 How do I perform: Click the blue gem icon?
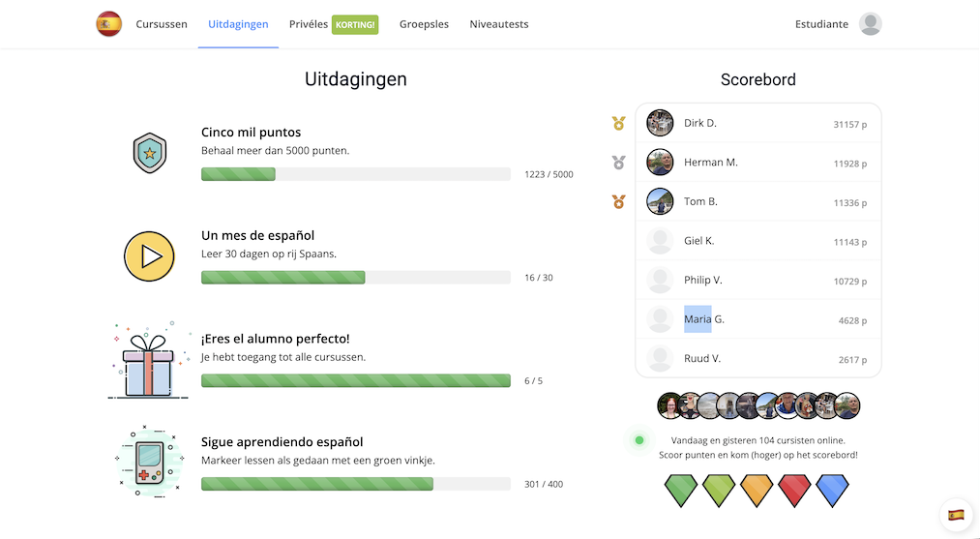click(833, 490)
